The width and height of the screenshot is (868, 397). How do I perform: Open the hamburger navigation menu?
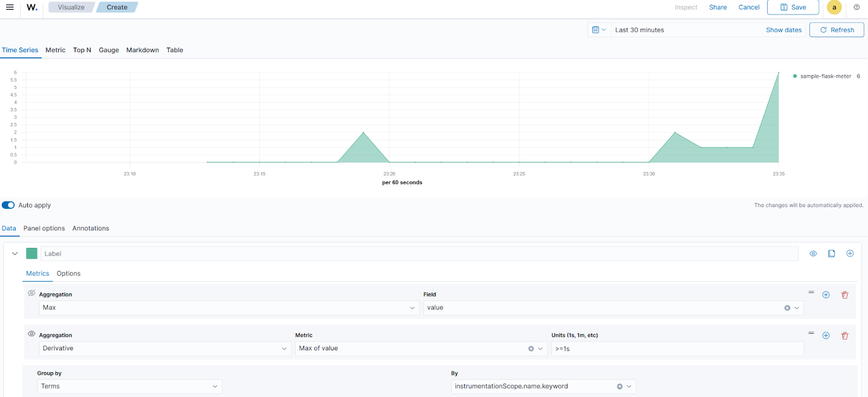[x=10, y=8]
